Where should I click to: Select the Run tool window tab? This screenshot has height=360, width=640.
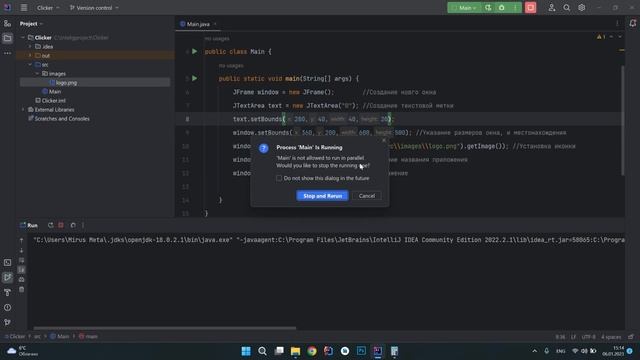click(x=29, y=225)
